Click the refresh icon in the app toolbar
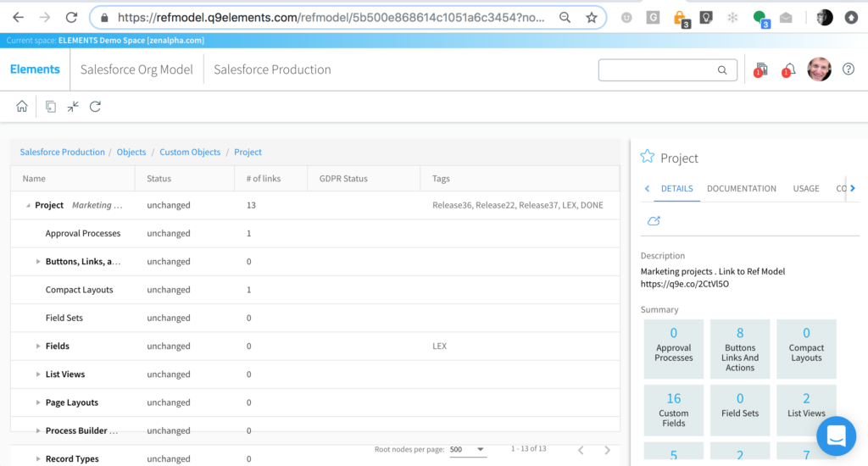 [95, 107]
